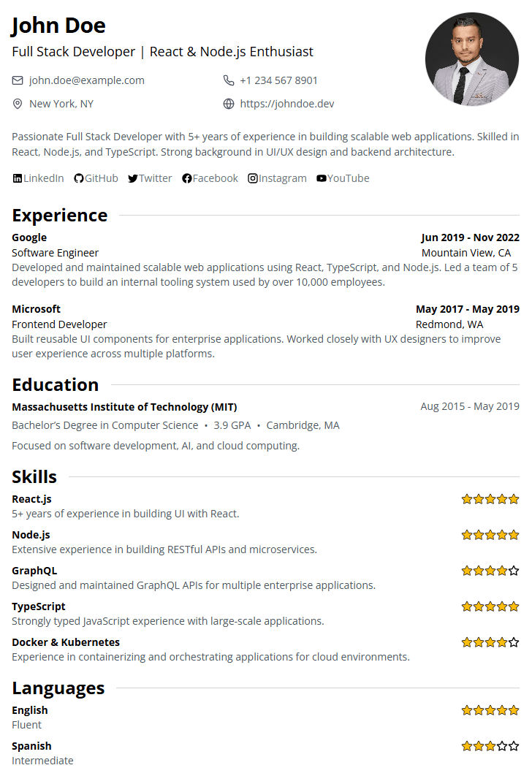Click the john.doe@example.com email address
532x776 pixels.
click(x=87, y=80)
